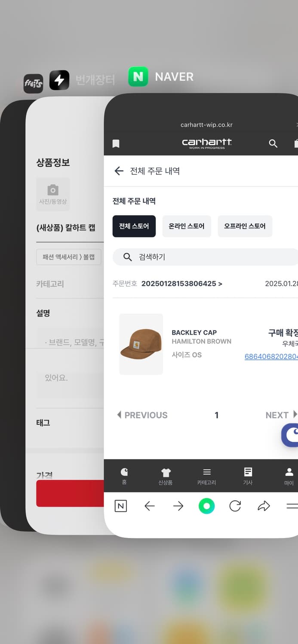The image size is (298, 644).
Task: Select the 오프라인 스토어 filter tab
Action: (x=245, y=226)
